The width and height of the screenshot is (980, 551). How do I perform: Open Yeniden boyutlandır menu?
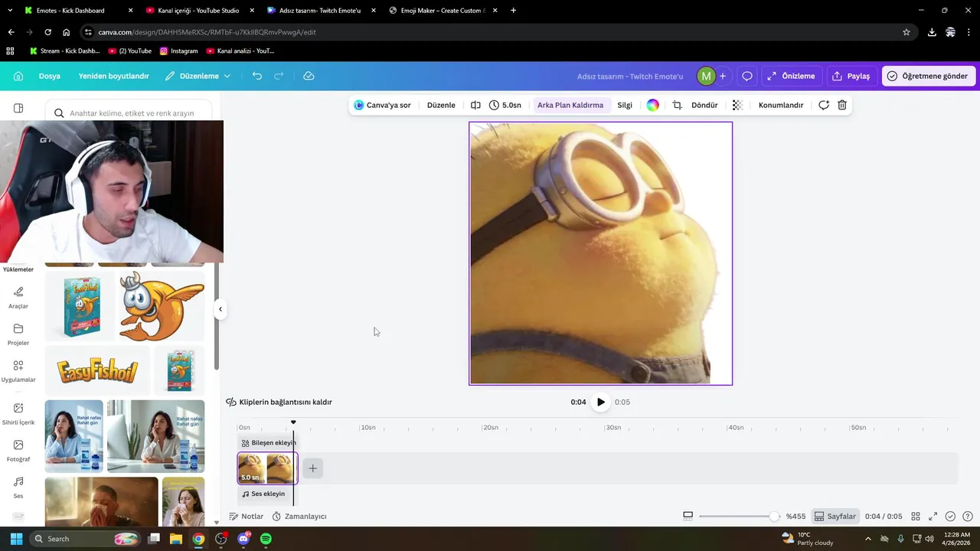pyautogui.click(x=113, y=76)
